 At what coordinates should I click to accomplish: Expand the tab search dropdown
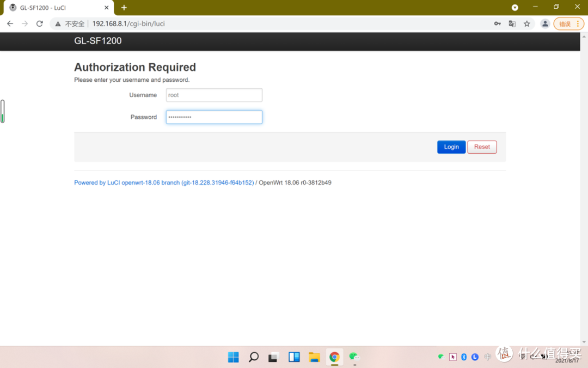(x=514, y=8)
